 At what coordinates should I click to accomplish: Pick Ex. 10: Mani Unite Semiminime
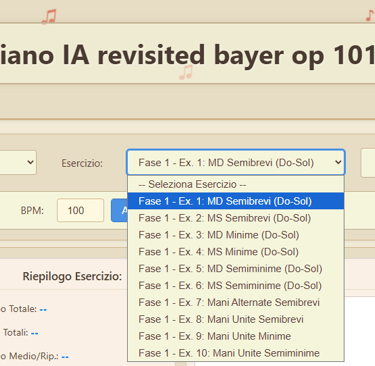click(x=236, y=353)
